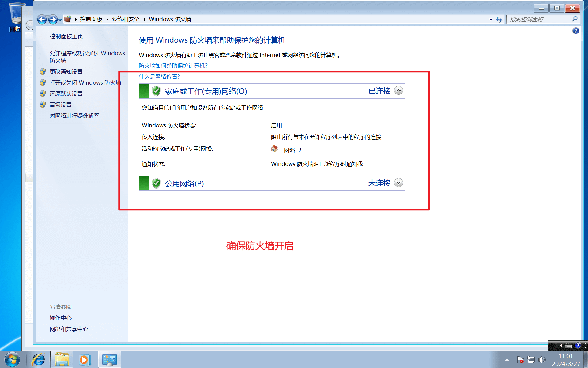588x368 pixels.
Task: Open 打开或关闭 Windows 防火墙 link
Action: tap(85, 83)
